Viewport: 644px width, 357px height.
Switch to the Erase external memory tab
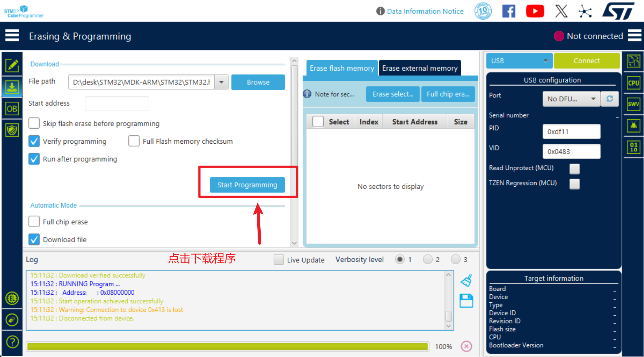point(420,68)
